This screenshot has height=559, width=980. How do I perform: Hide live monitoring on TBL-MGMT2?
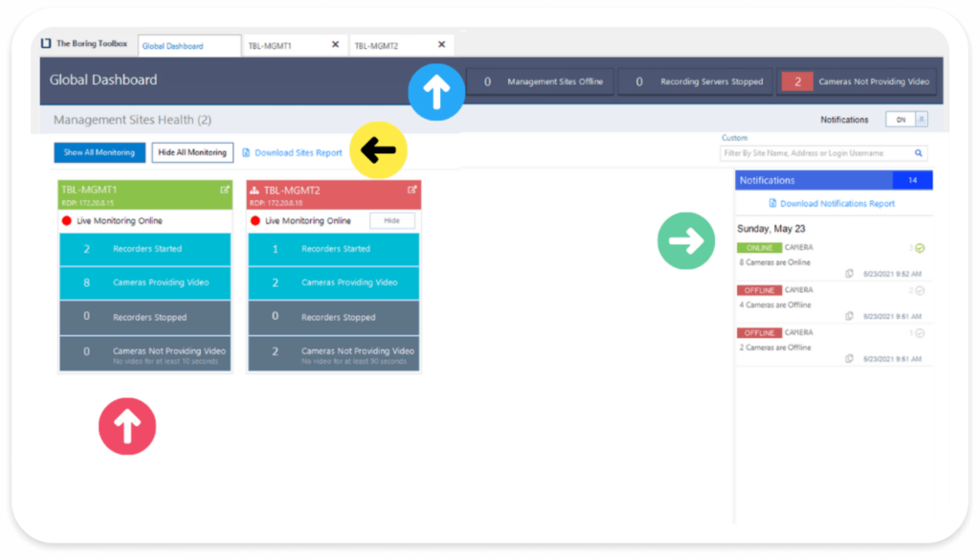coord(391,220)
